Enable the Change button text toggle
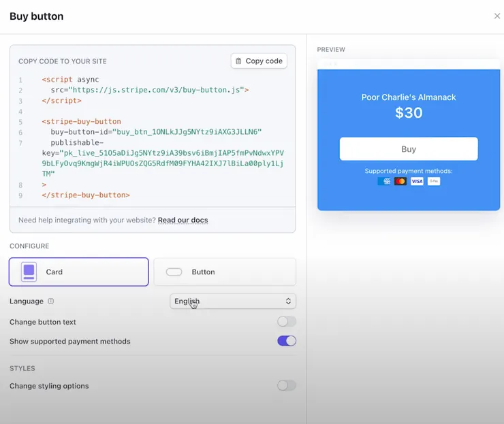Viewport: 504px width, 424px height. (x=287, y=321)
